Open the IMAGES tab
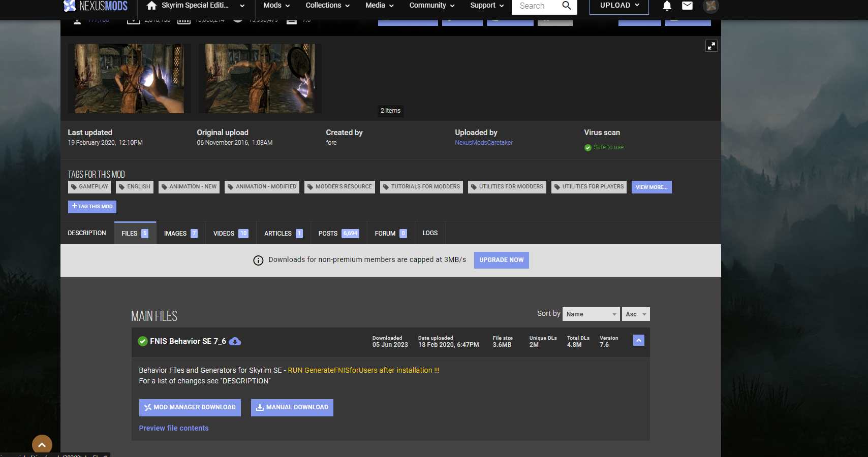 pyautogui.click(x=180, y=233)
